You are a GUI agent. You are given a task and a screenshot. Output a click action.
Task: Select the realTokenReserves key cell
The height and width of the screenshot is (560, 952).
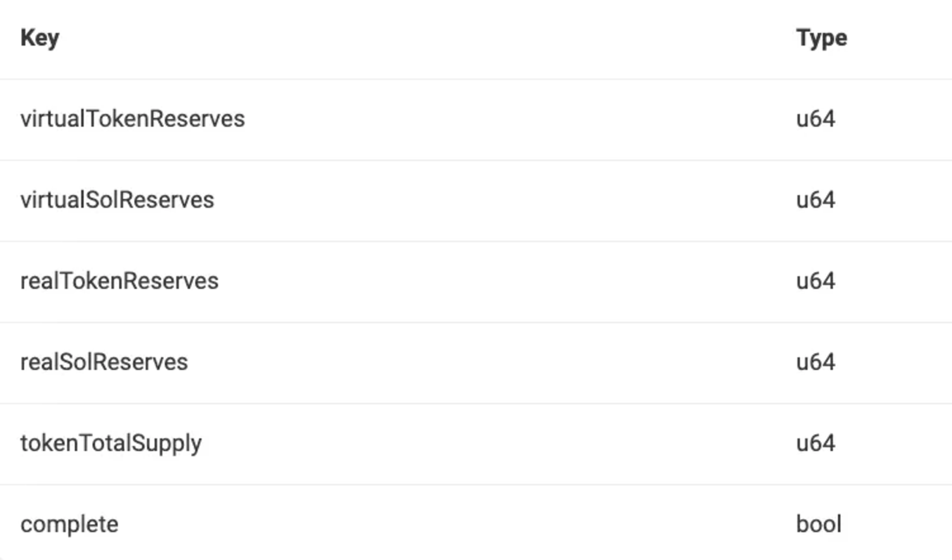(119, 281)
